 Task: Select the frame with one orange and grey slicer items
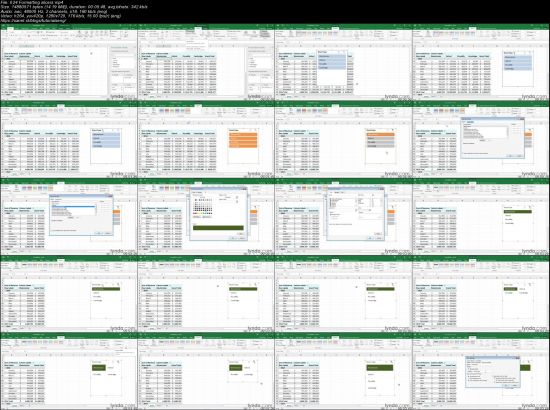point(343,140)
